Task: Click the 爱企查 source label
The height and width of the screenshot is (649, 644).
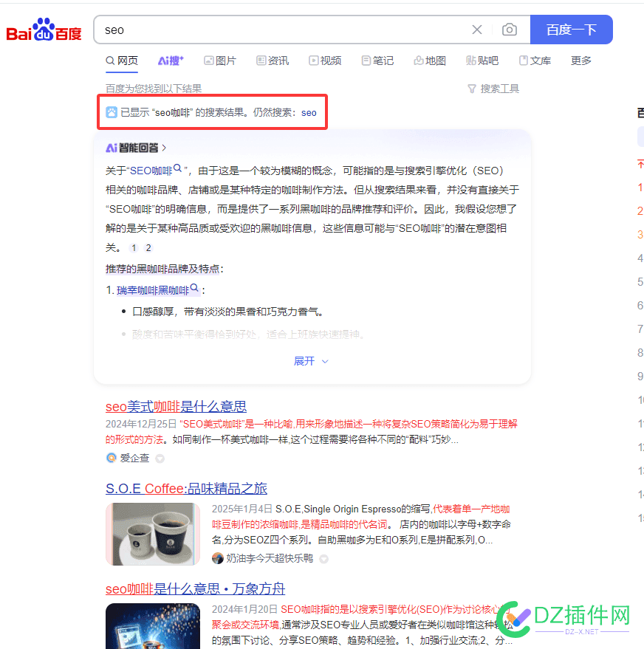Action: pyautogui.click(x=134, y=458)
